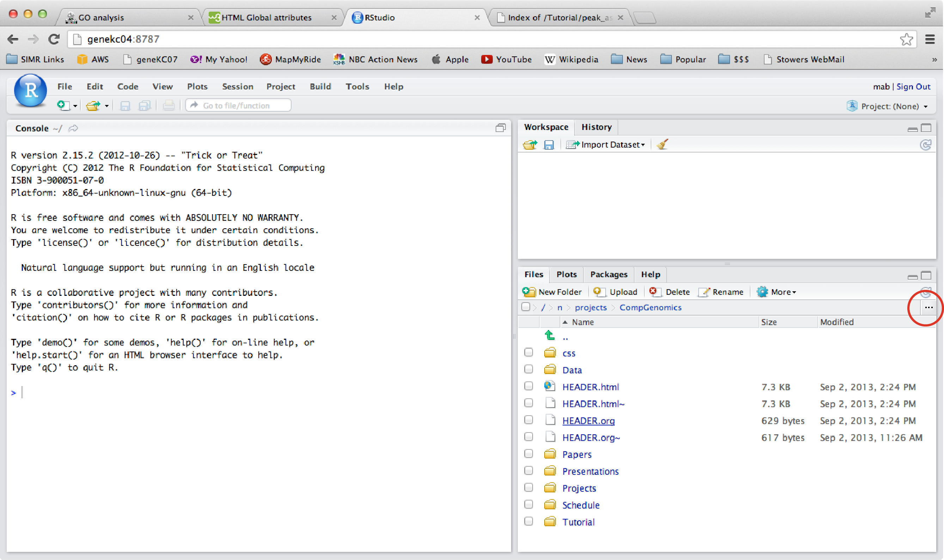Maximize the Files pane
Viewport: 944px width, 560px height.
point(926,275)
